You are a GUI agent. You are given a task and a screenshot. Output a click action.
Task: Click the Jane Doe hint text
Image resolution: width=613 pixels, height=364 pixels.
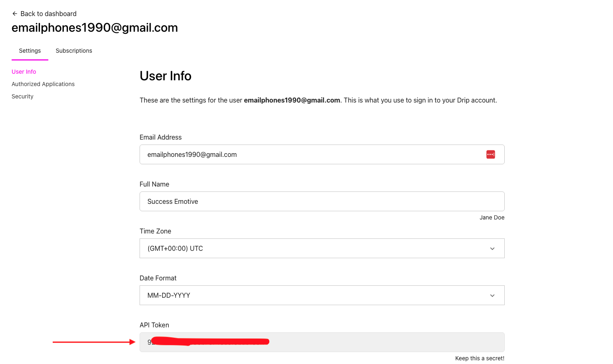pyautogui.click(x=492, y=217)
